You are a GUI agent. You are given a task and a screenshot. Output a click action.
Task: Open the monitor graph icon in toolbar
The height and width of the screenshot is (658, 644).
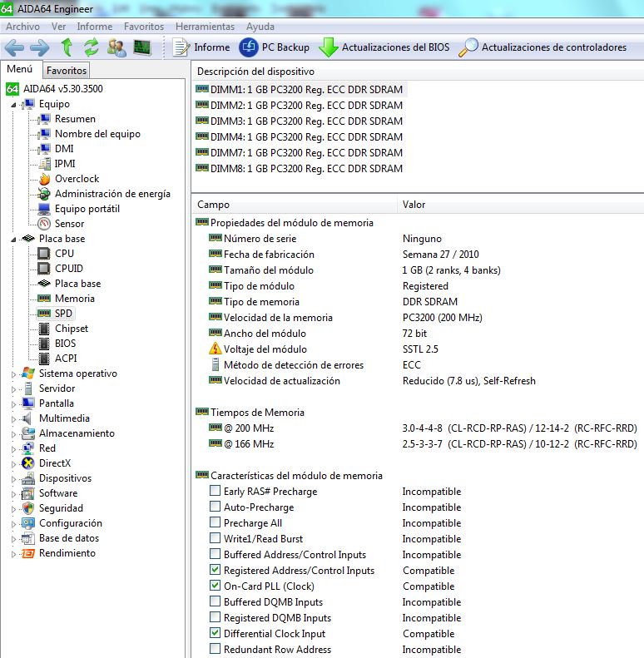pyautogui.click(x=141, y=47)
